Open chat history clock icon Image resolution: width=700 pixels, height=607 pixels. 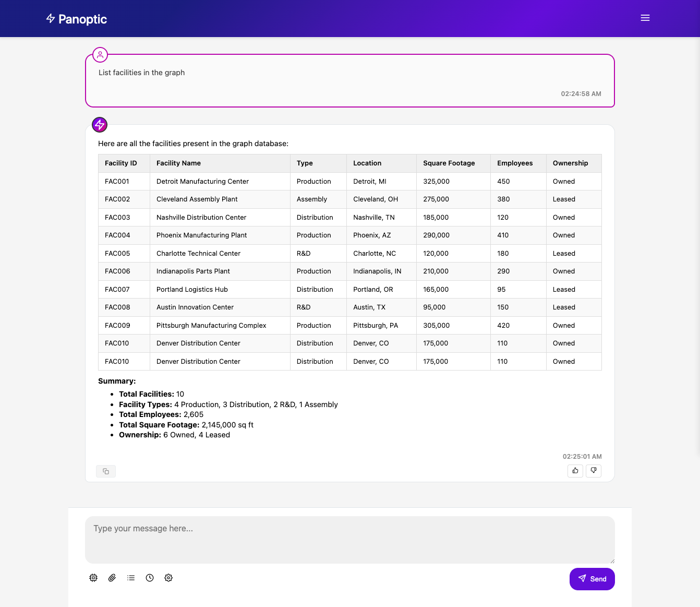click(150, 578)
